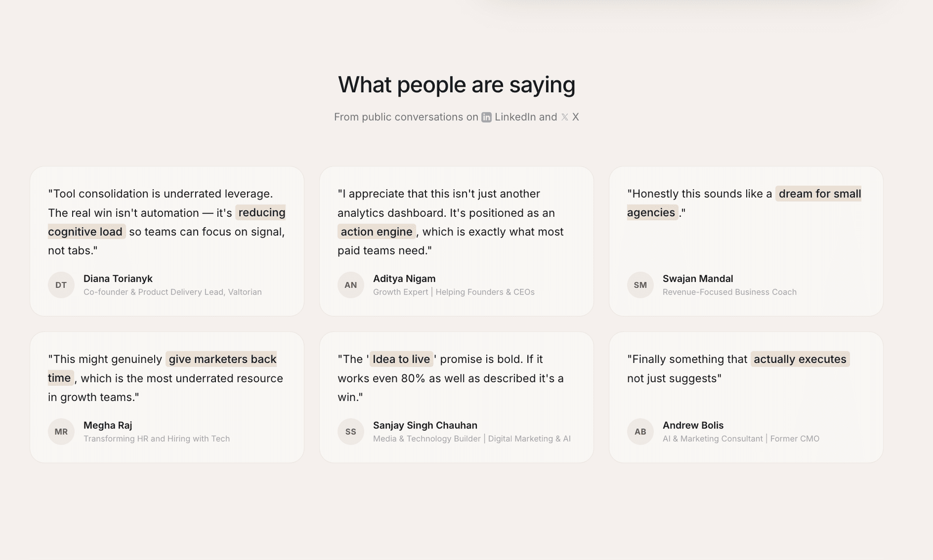
Task: Click the DT avatar for Diana Torianyk
Action: pos(61,285)
